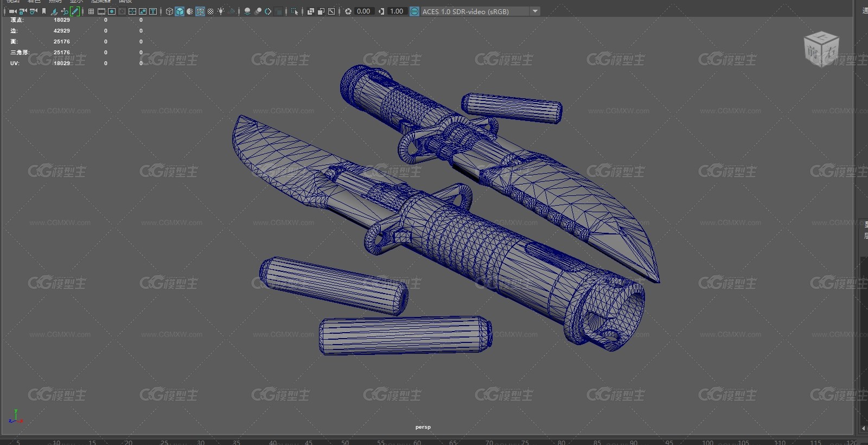This screenshot has height=445, width=868.
Task: Click the Depth of Field icon
Action: 278,11
